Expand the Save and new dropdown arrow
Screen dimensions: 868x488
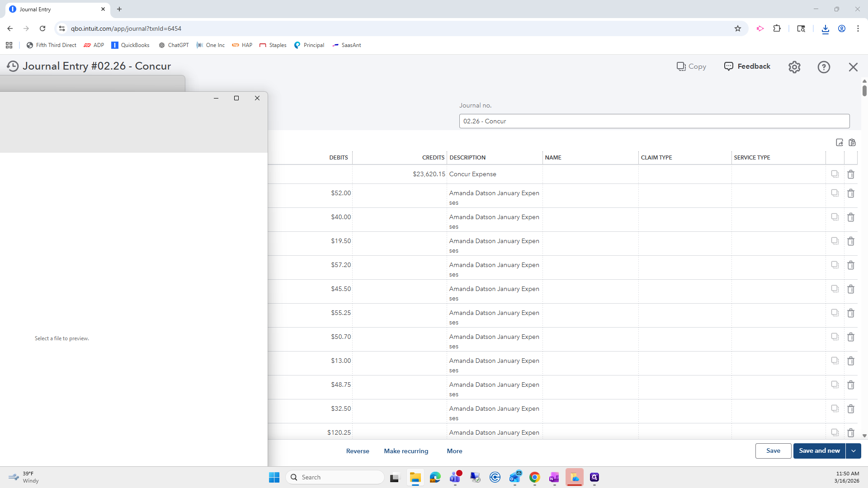854,451
